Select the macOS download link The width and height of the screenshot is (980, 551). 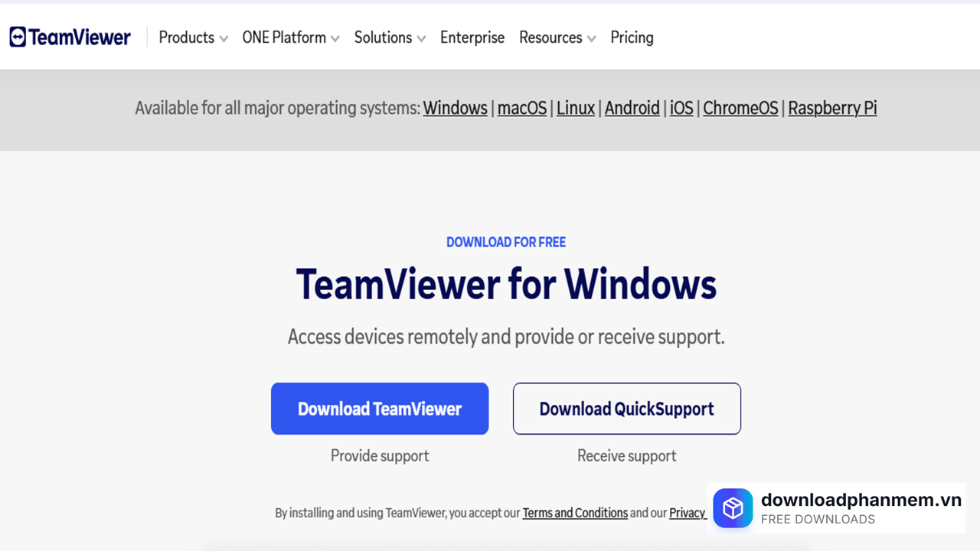click(x=522, y=108)
